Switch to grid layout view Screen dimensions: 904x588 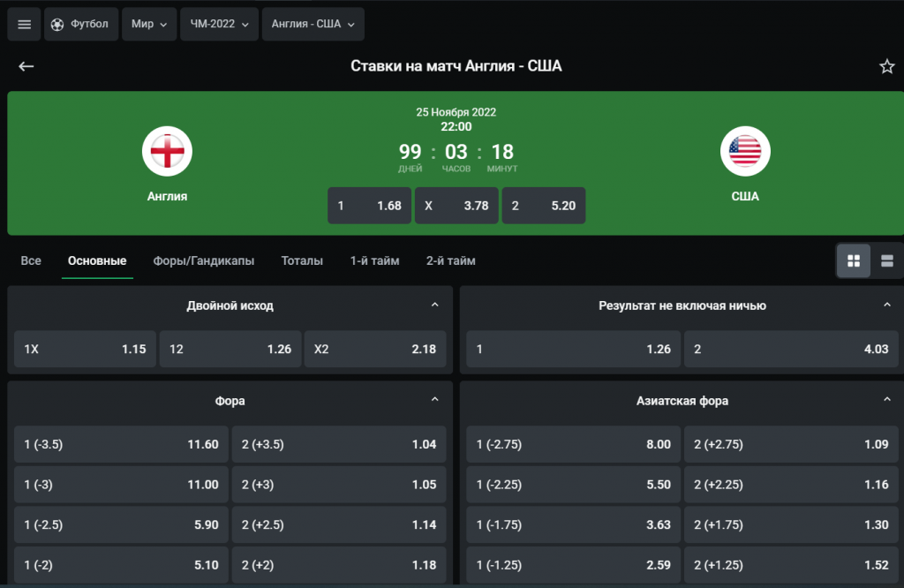pos(854,261)
